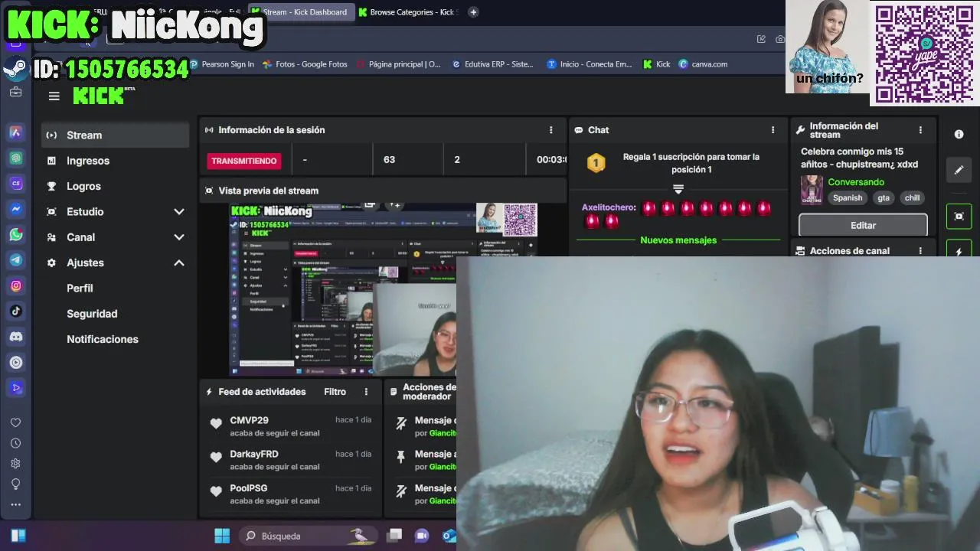This screenshot has width=980, height=551.
Task: Open Instagram in browser sidebar
Action: [x=16, y=285]
